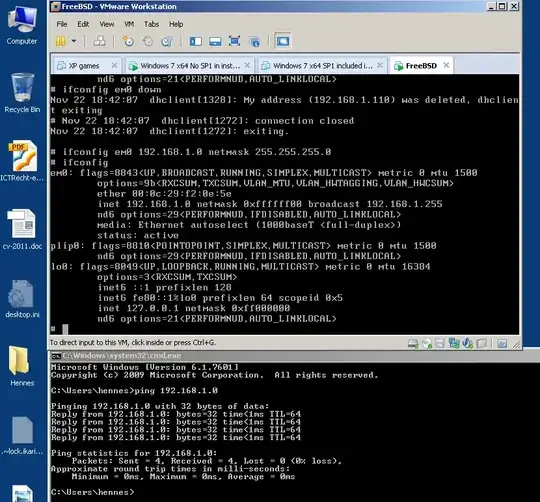The image size is (540, 502).
Task: Open the Snapshot Manager icon
Action: click(x=167, y=41)
